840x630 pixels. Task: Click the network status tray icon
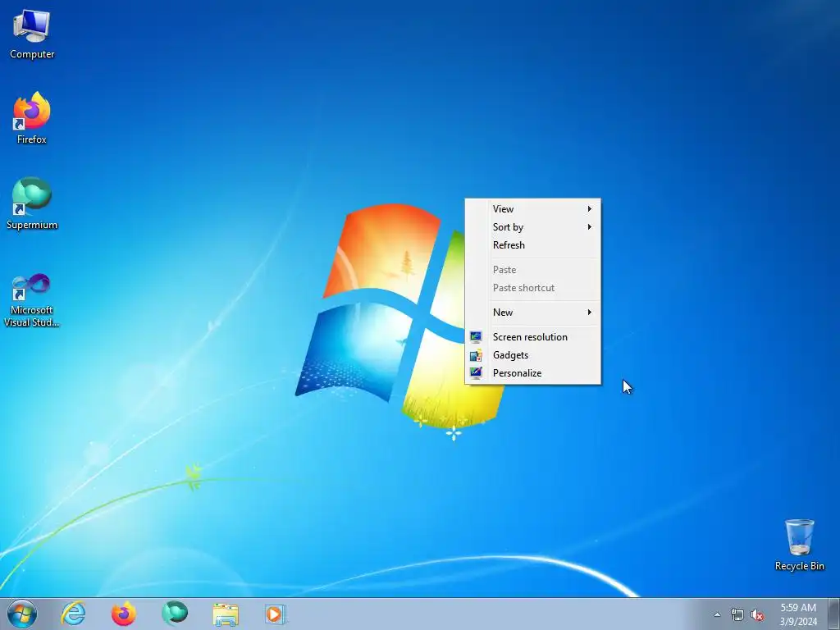737,614
